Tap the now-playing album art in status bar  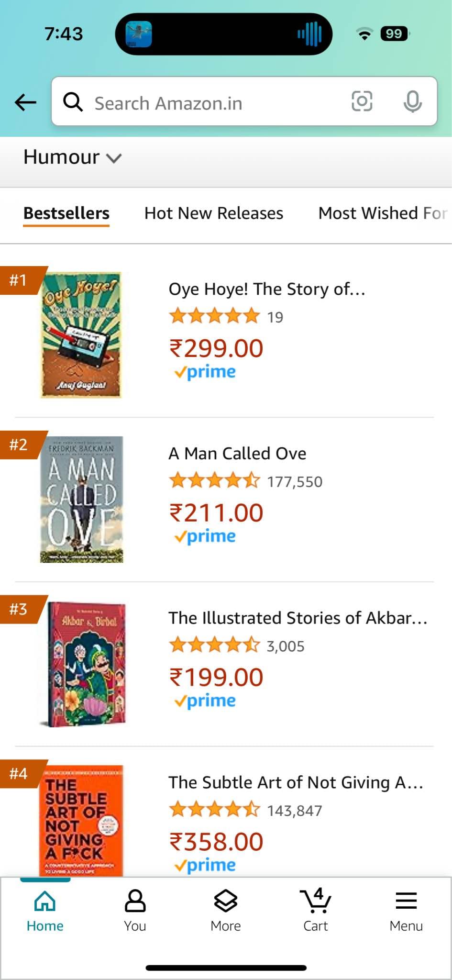[139, 34]
